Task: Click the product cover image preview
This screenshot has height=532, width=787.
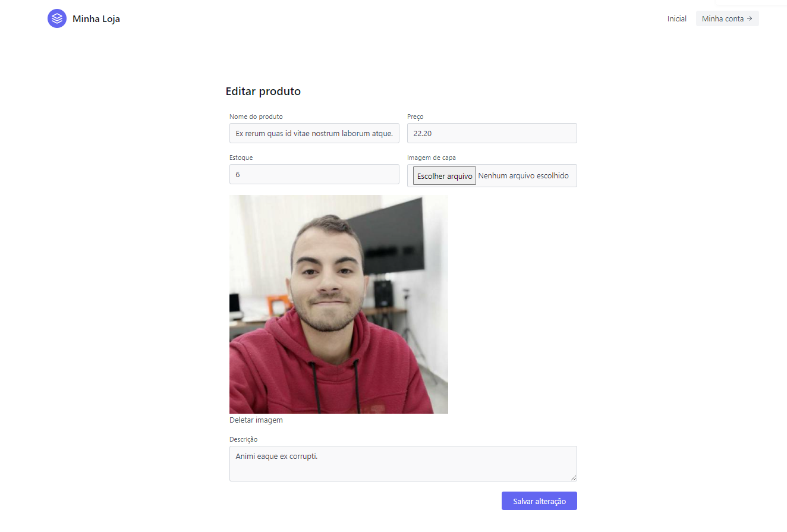Action: pyautogui.click(x=339, y=304)
